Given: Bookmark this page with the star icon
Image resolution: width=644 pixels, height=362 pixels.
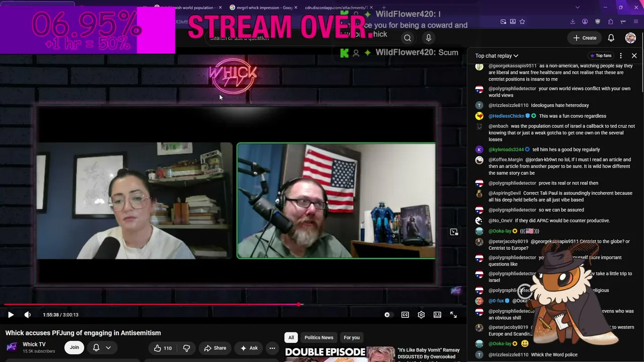Looking at the screenshot, I should 522,22.
